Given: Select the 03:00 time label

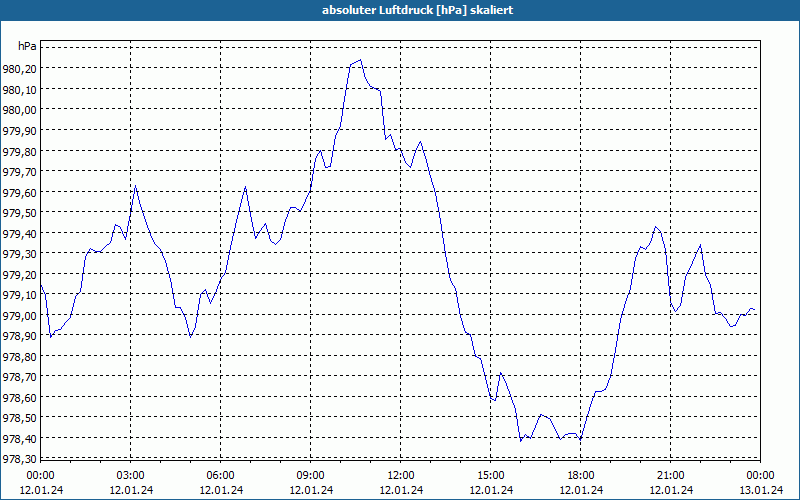Looking at the screenshot, I should pyautogui.click(x=131, y=476).
